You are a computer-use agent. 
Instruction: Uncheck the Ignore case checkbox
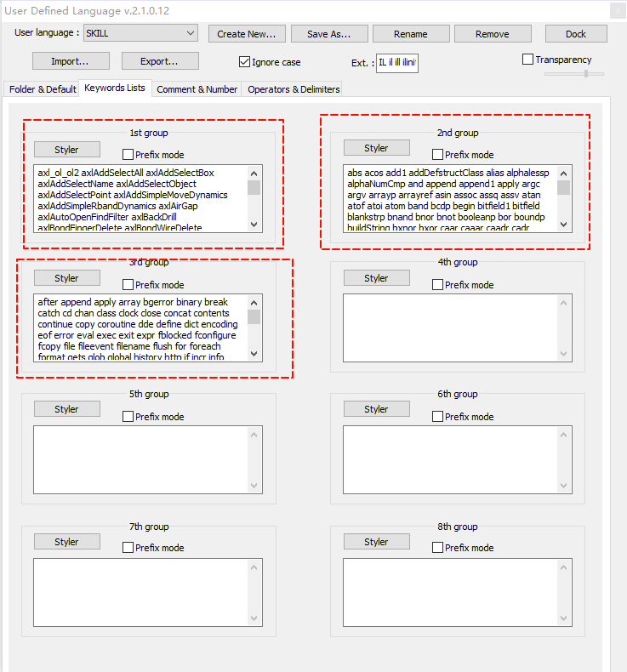click(x=245, y=62)
